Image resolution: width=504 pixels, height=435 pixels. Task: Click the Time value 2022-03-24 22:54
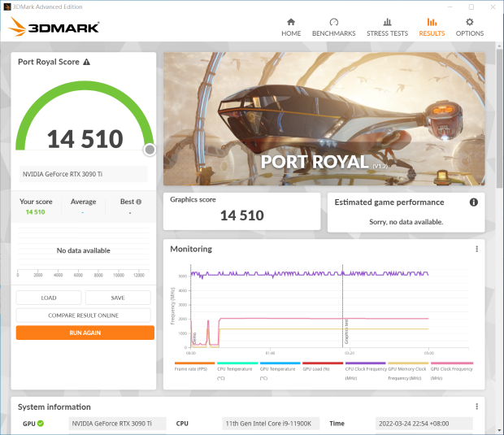pyautogui.click(x=424, y=424)
